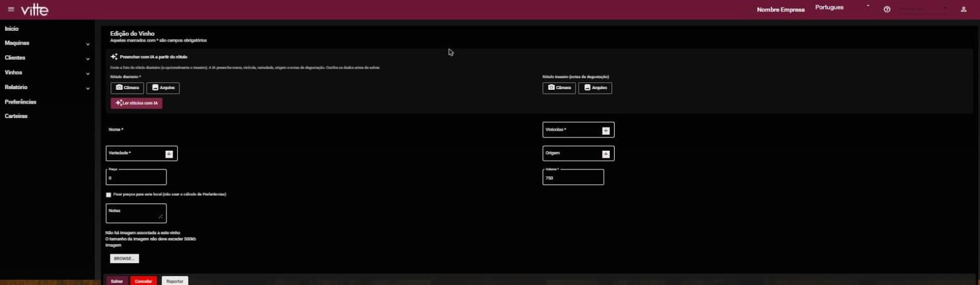Click the Câmera button for back label

point(559,88)
